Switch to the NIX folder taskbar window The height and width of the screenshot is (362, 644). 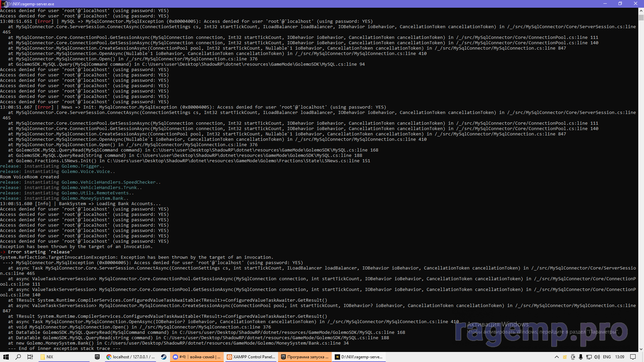[x=64, y=357]
